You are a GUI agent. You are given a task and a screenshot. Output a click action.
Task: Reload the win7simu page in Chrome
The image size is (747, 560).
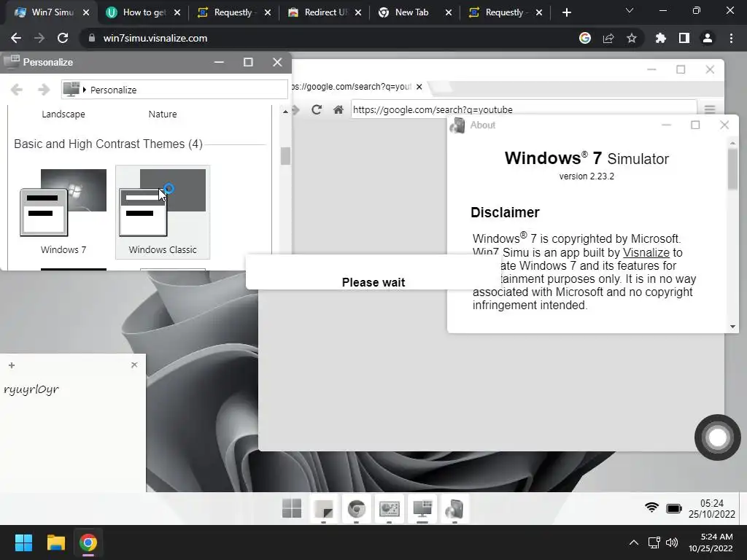[x=63, y=38]
